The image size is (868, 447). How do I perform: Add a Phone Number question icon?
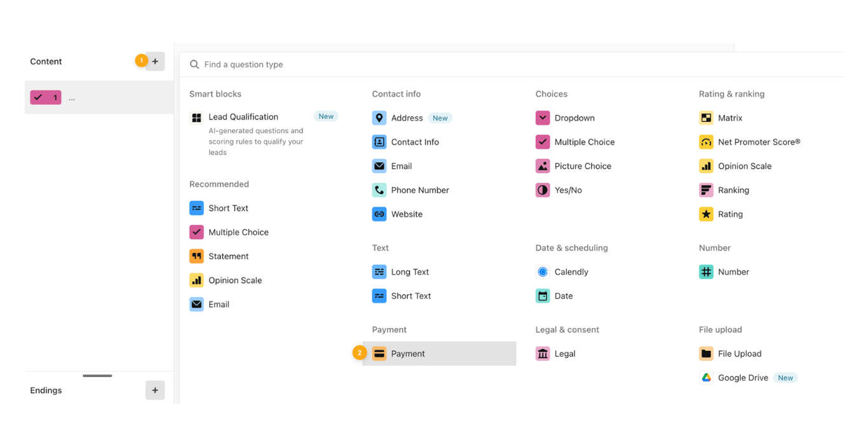point(379,190)
